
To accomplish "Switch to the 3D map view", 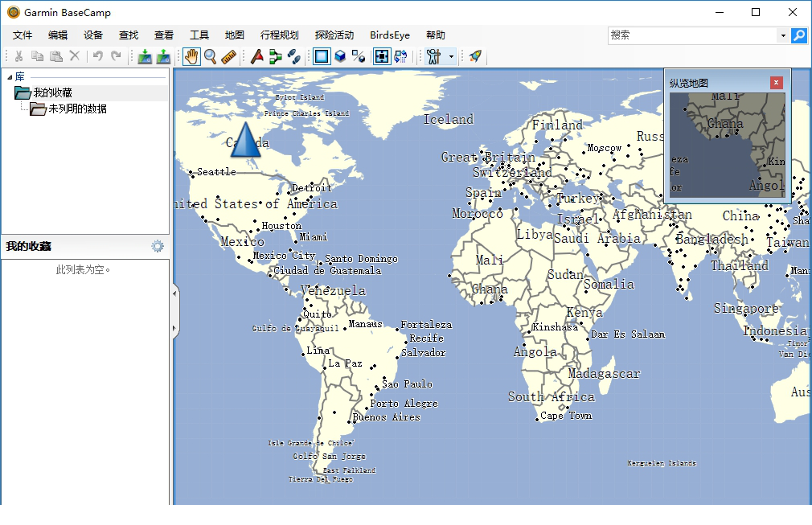I will (340, 56).
